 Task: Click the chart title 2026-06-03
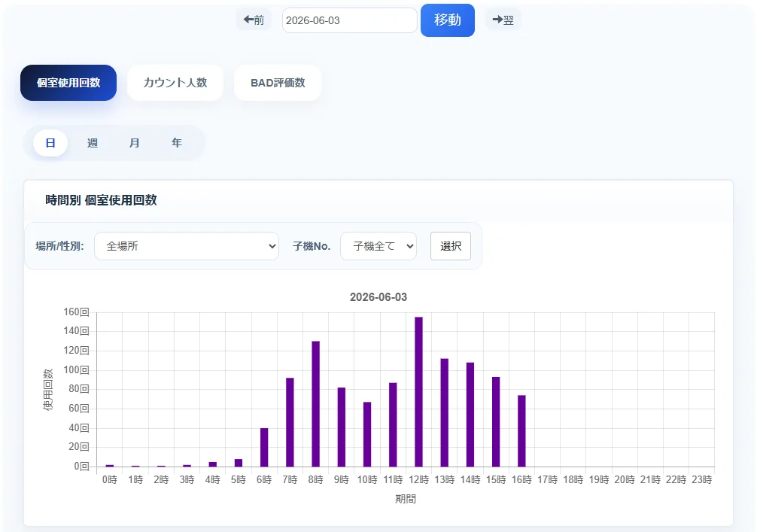(x=378, y=297)
